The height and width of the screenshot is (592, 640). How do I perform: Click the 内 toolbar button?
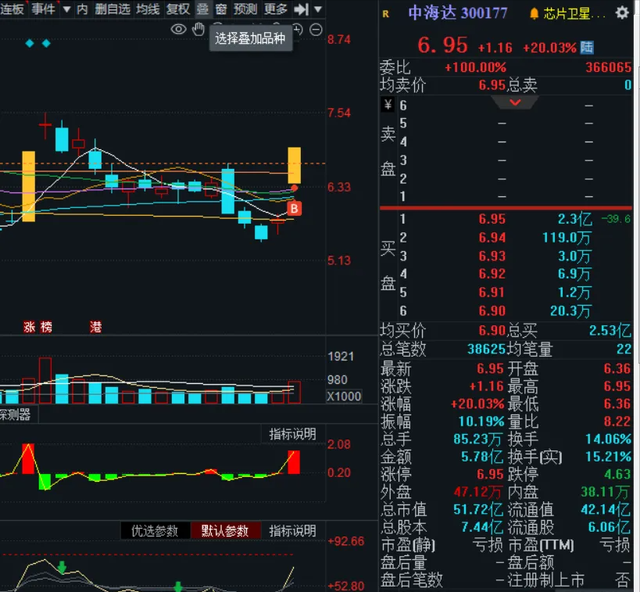coord(82,9)
